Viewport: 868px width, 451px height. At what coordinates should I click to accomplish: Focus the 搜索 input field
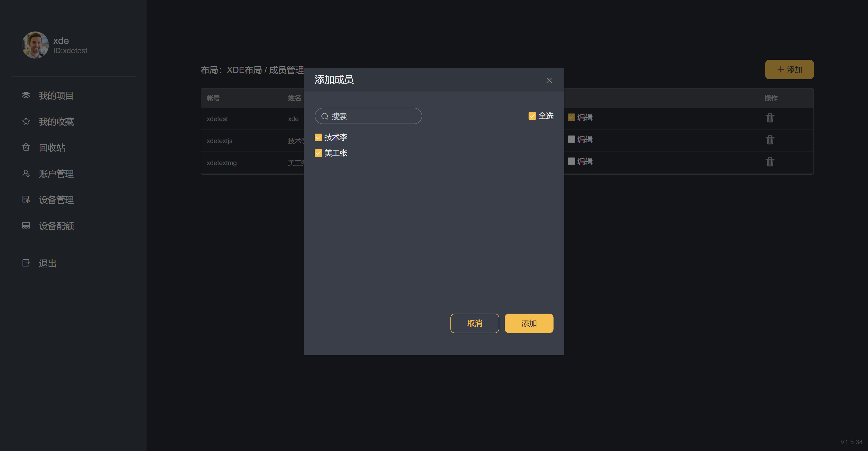point(368,116)
